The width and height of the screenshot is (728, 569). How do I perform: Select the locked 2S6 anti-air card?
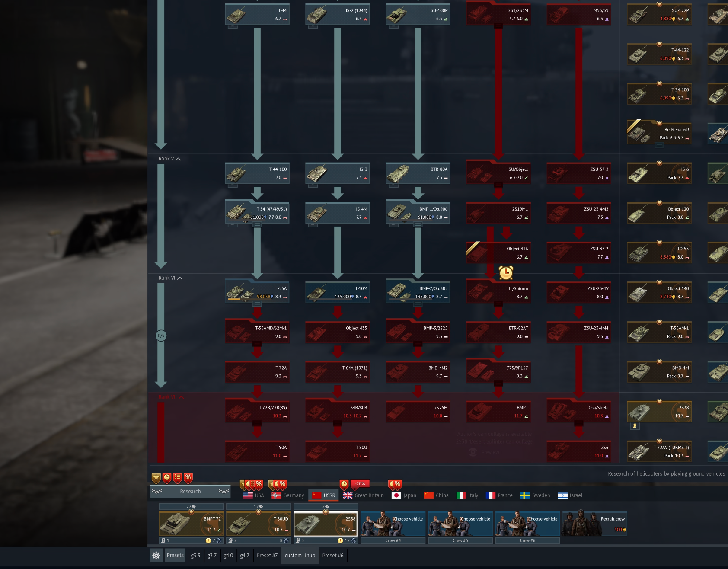[579, 452]
